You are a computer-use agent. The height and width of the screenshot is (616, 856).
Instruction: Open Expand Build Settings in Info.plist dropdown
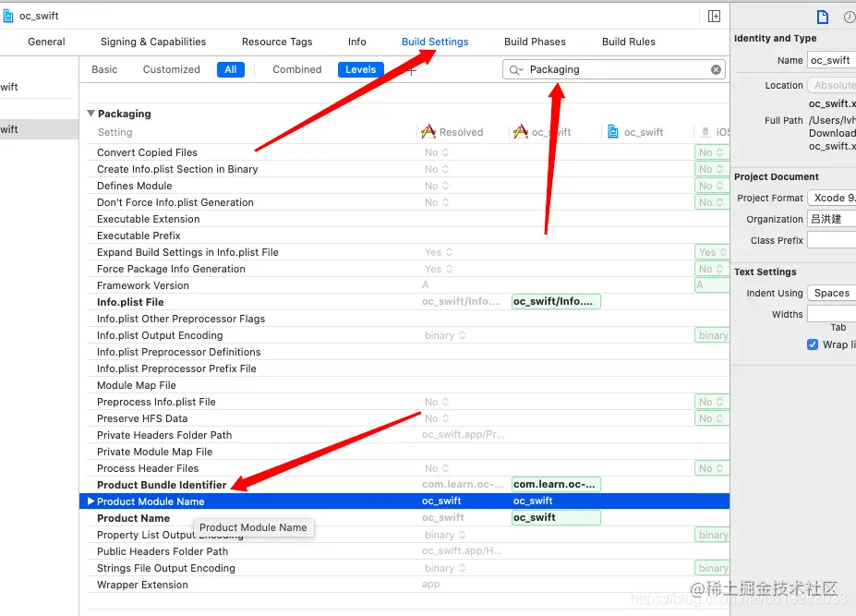[439, 252]
